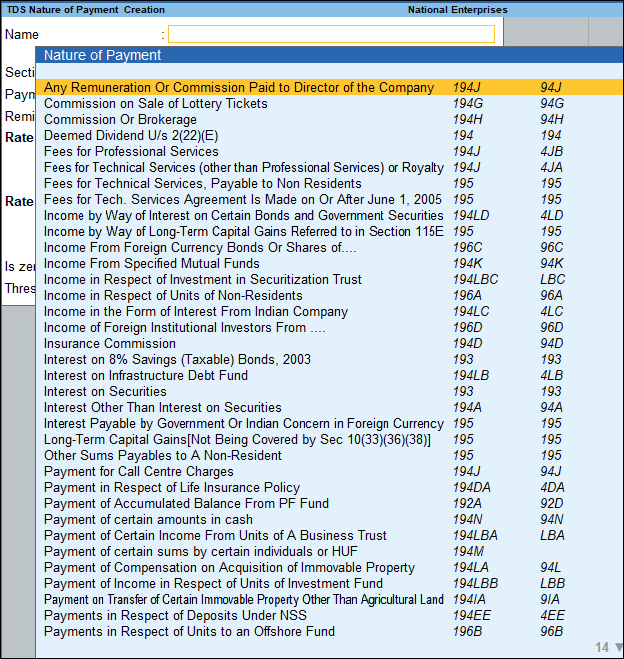Image resolution: width=624 pixels, height=659 pixels.
Task: Choose Interest Other Than Interest on Securities
Action: pos(329,407)
